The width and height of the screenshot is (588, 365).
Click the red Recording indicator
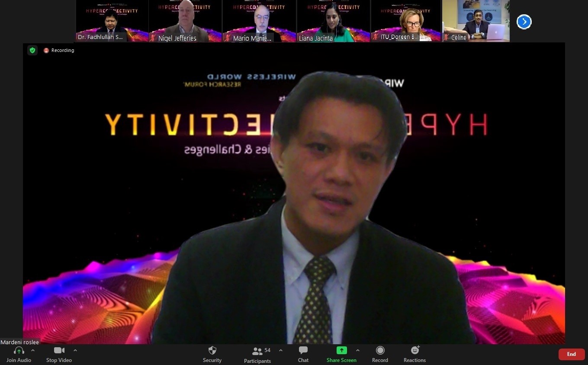pos(46,50)
